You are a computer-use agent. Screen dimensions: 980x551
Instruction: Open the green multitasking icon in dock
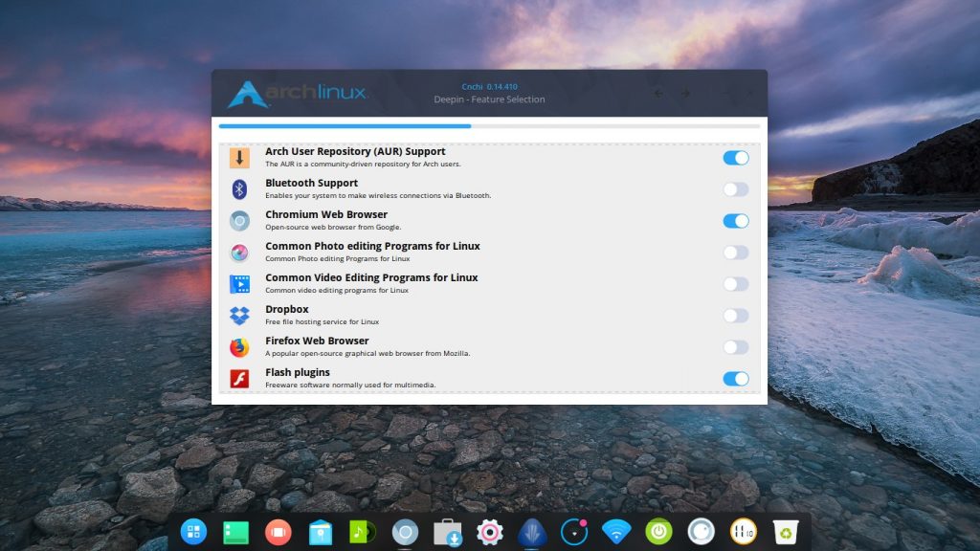pyautogui.click(x=235, y=532)
